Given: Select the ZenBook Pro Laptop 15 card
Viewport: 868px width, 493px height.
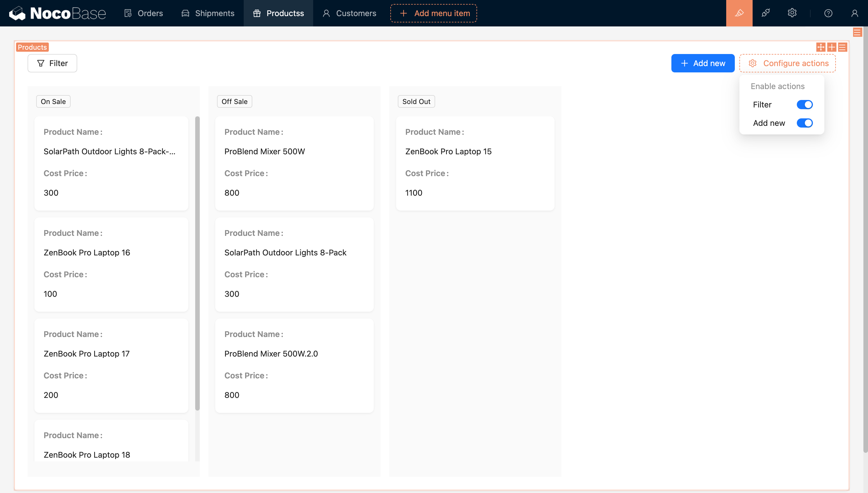Looking at the screenshot, I should click(475, 164).
